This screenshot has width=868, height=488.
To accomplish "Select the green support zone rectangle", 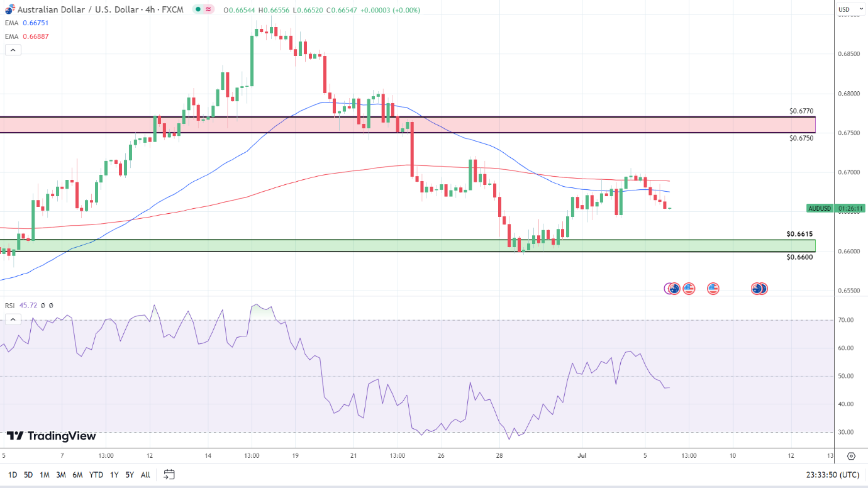I will (x=408, y=245).
